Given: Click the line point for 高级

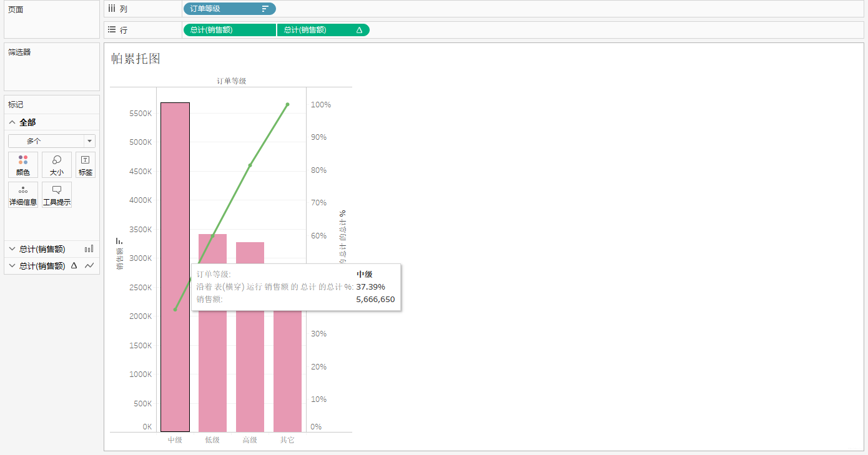Looking at the screenshot, I should [x=250, y=165].
